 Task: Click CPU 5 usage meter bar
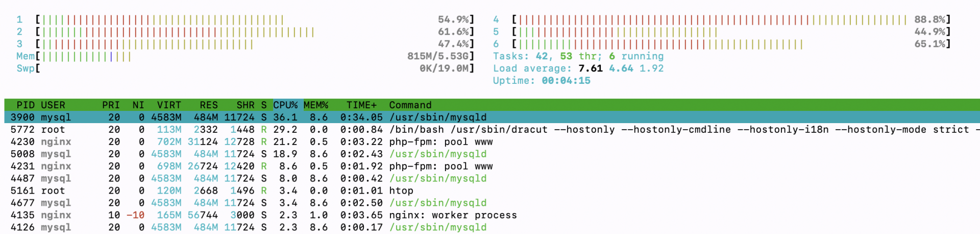point(731,32)
